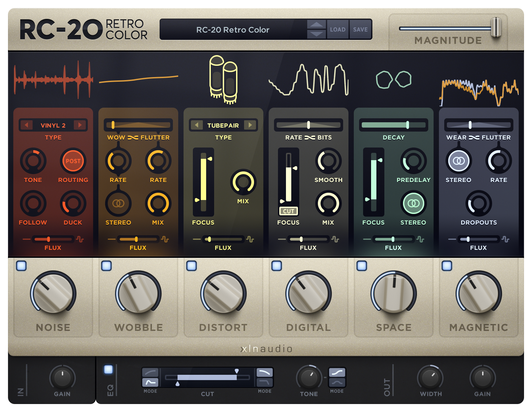Enable the Magnetic module checkbox

pyautogui.click(x=447, y=265)
